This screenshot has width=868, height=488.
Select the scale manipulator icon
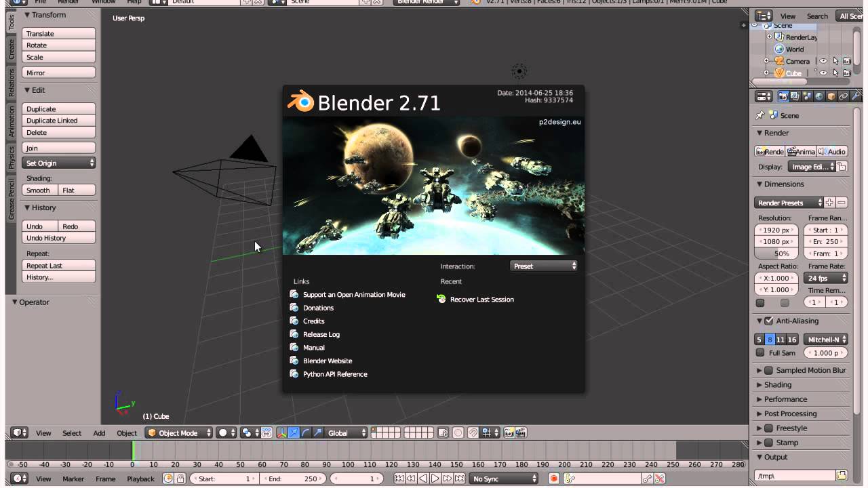(318, 432)
